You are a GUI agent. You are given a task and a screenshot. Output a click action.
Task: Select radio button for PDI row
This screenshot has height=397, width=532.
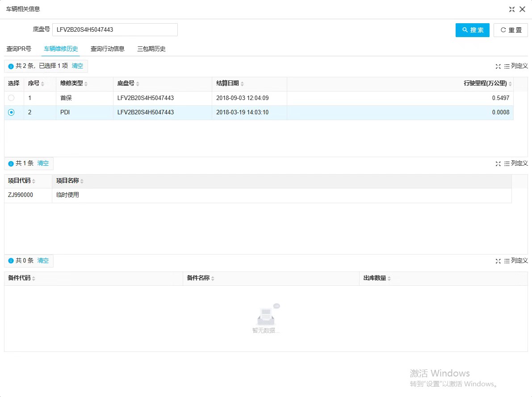[11, 113]
